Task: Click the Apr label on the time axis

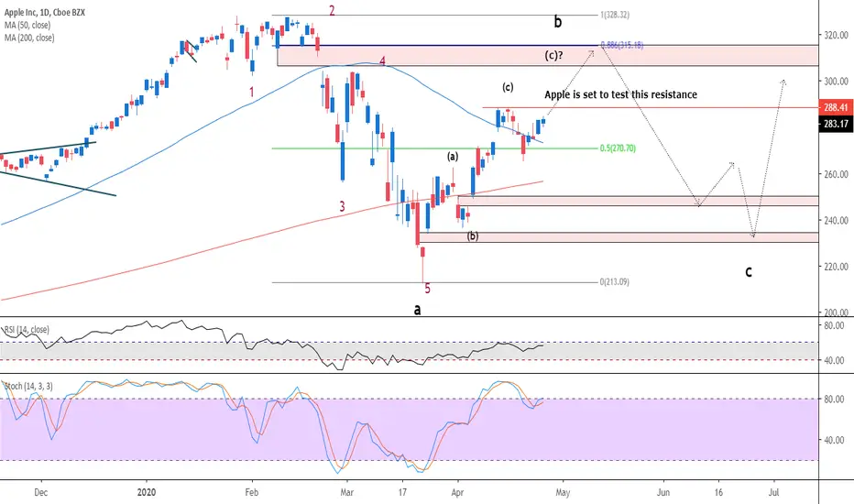Action: click(458, 493)
